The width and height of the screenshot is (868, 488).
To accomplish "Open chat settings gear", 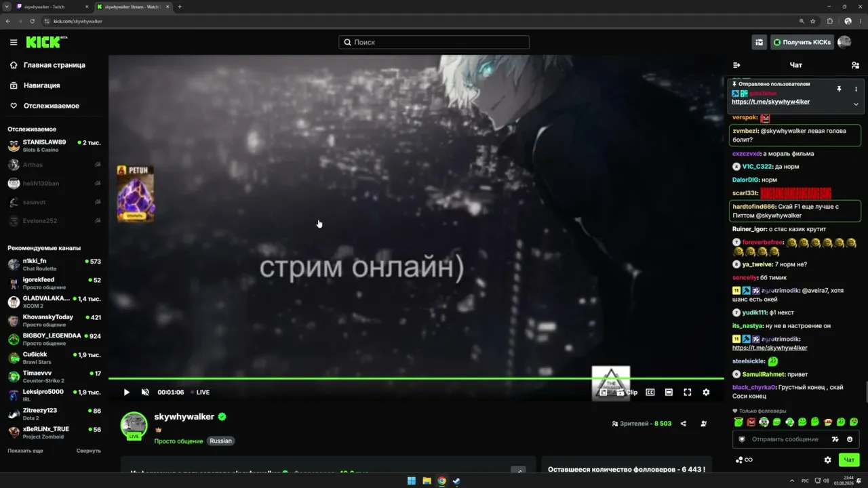I will click(827, 460).
